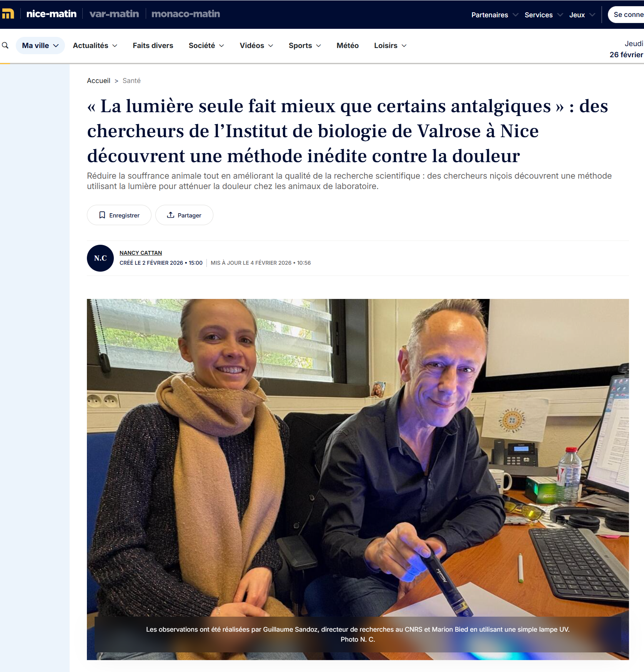
Task: Expand the Services menu
Action: click(x=544, y=15)
